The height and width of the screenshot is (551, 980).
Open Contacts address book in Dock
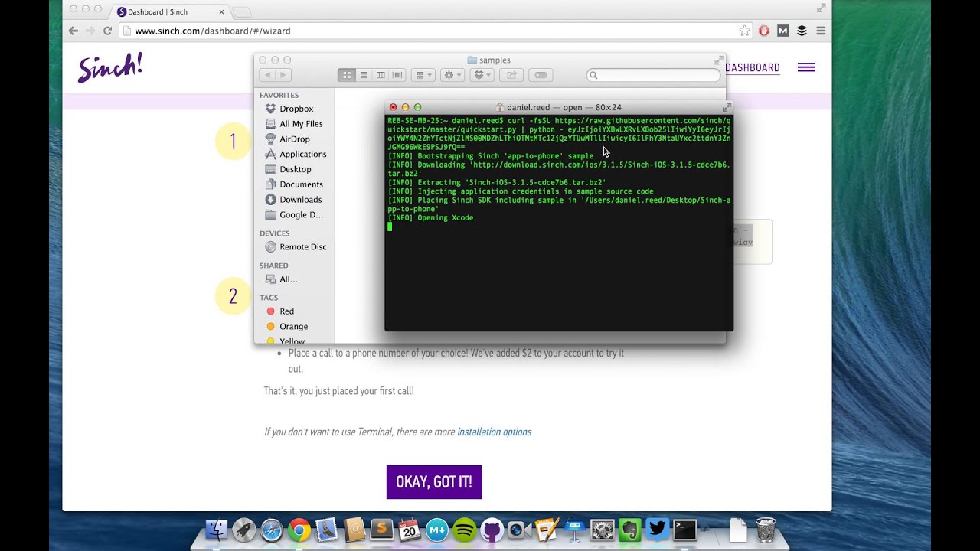354,530
